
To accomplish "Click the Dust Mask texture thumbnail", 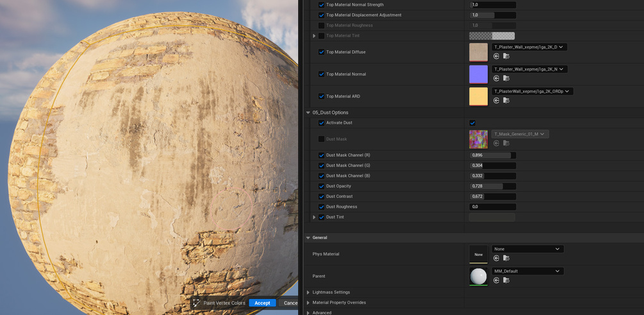I will (x=479, y=139).
